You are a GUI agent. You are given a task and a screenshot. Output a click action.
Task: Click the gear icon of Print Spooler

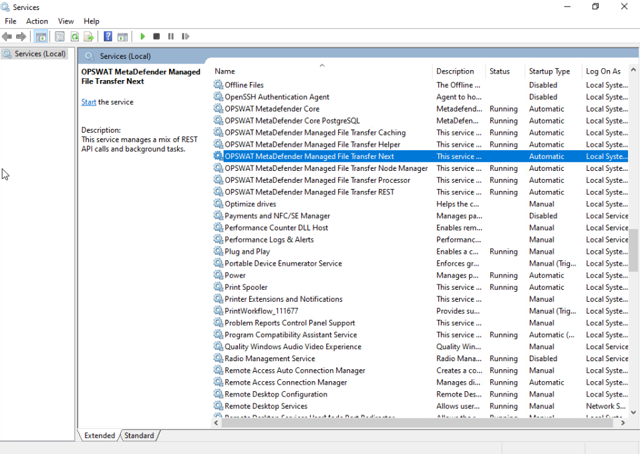tap(218, 287)
